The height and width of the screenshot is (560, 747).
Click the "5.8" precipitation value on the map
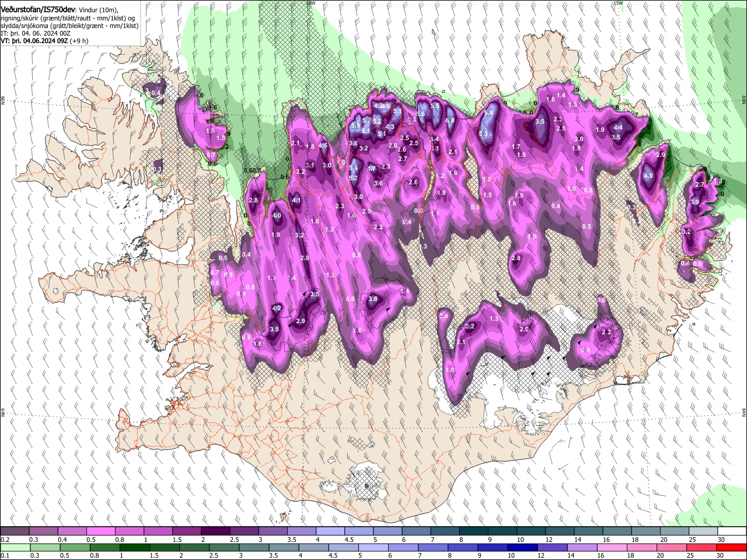pos(489,113)
